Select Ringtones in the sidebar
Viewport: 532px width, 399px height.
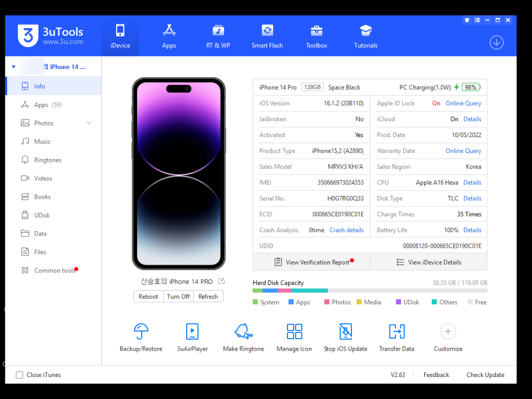point(47,160)
